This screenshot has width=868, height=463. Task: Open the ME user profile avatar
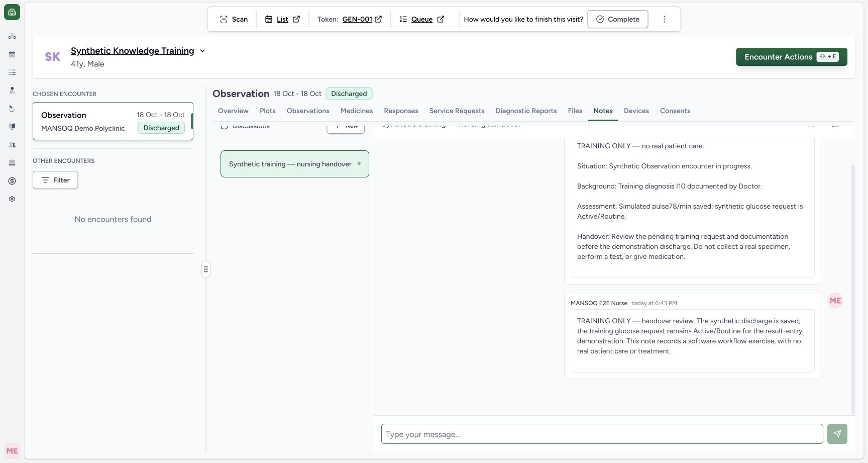coord(12,451)
